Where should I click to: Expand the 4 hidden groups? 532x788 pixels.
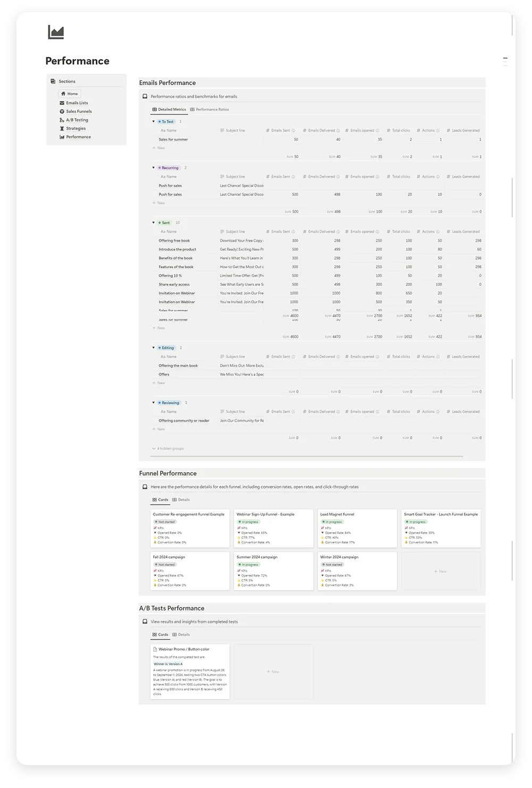168,448
